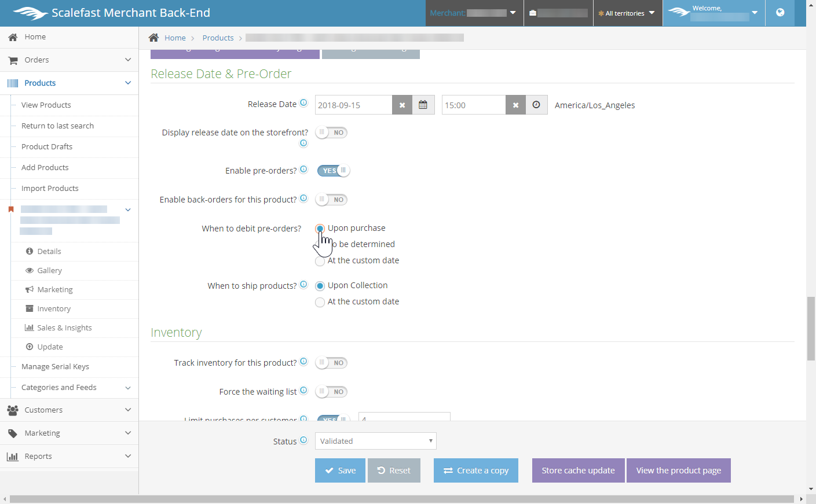Open the Status dropdown
This screenshot has width=816, height=504.
pyautogui.click(x=375, y=441)
